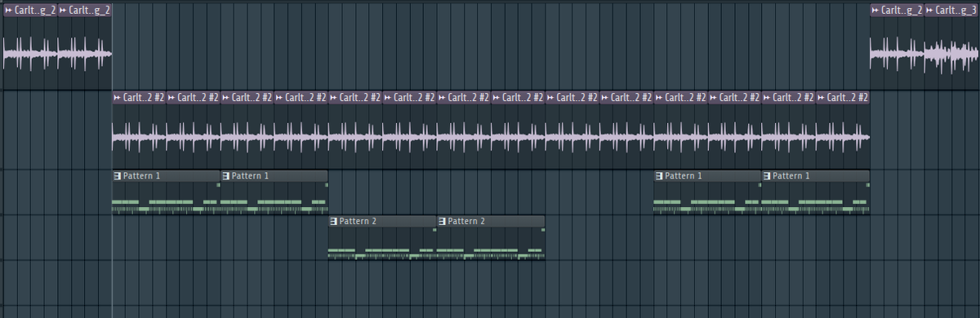The image size is (980, 318).
Task: Open clip menu icon of second Carlt..g_2 clip
Action: pyautogui.click(x=63, y=11)
